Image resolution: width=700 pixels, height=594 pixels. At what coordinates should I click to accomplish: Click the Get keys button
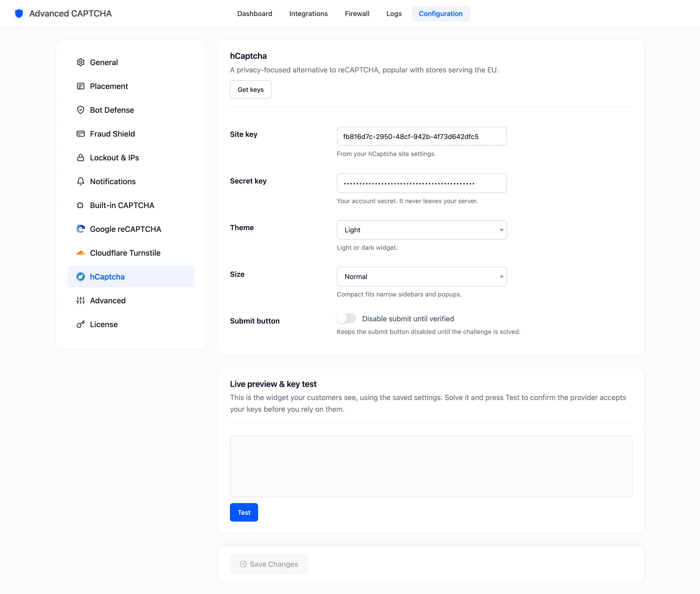(251, 90)
